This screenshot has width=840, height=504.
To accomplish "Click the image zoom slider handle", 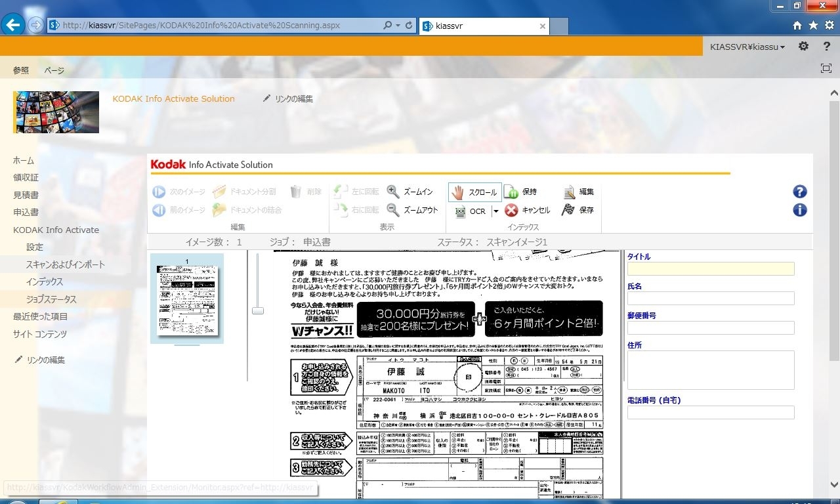I will (258, 310).
